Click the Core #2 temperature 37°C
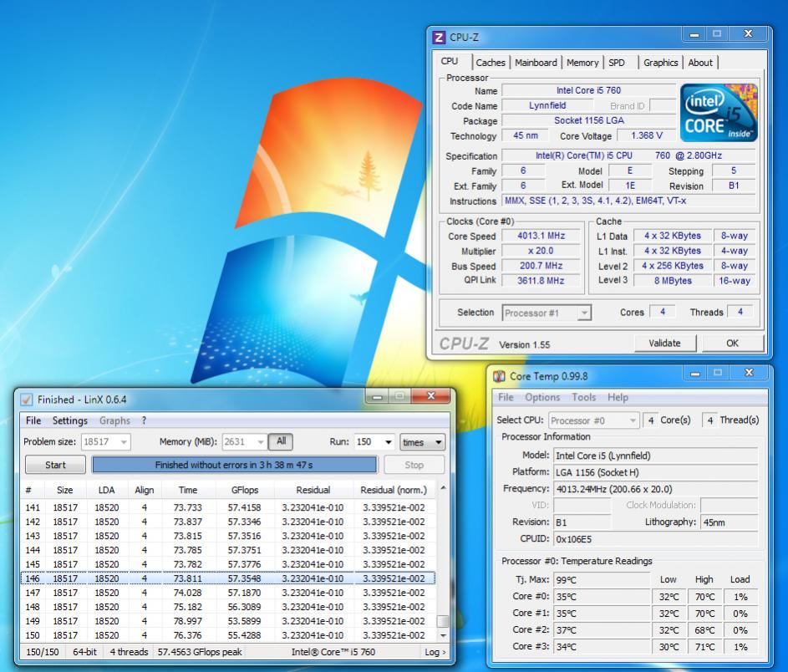788x672 pixels. click(602, 629)
